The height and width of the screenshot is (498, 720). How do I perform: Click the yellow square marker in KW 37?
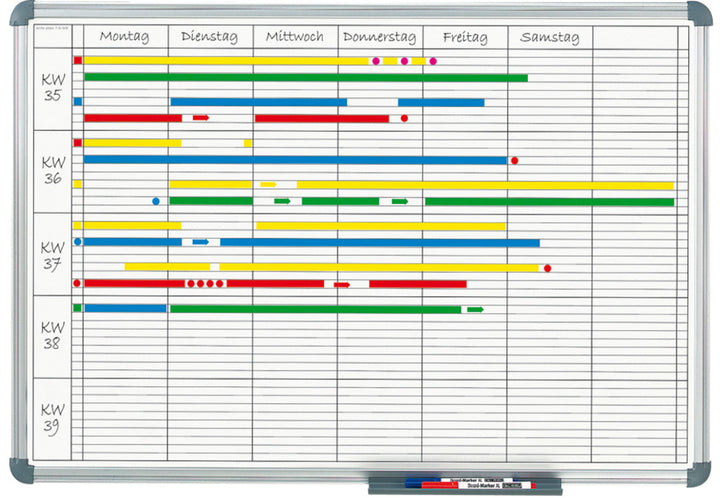point(77,225)
